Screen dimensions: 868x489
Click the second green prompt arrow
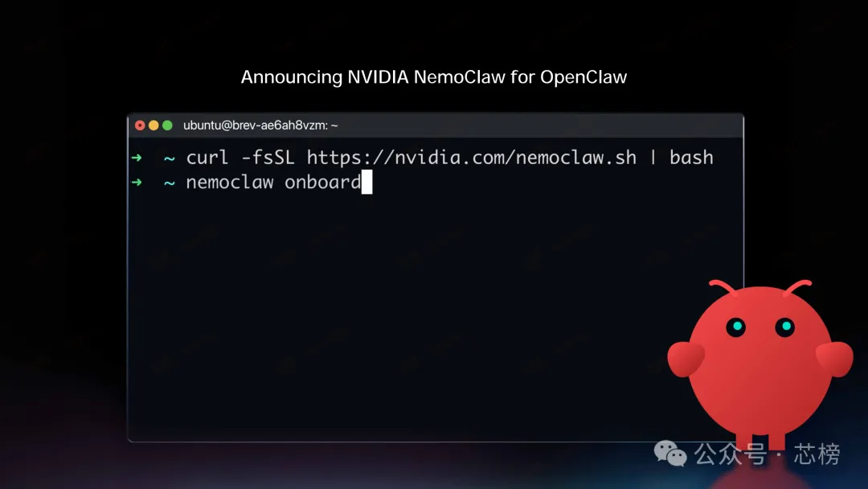137,183
